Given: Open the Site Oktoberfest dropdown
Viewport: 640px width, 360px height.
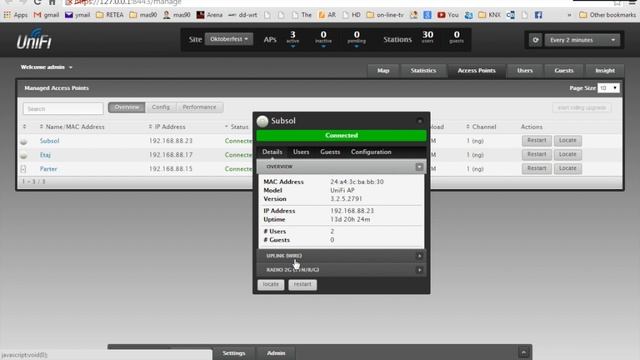Looking at the screenshot, I should [229, 39].
